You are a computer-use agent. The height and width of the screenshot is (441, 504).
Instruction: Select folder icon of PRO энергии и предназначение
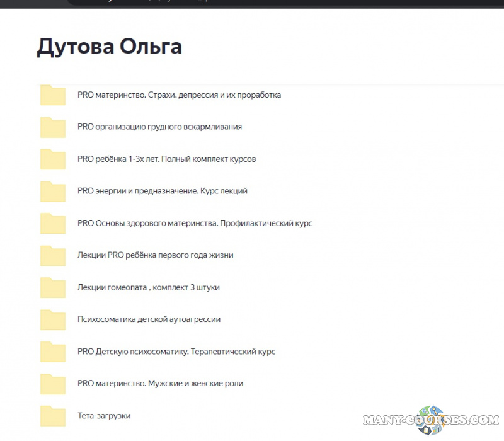click(x=53, y=191)
